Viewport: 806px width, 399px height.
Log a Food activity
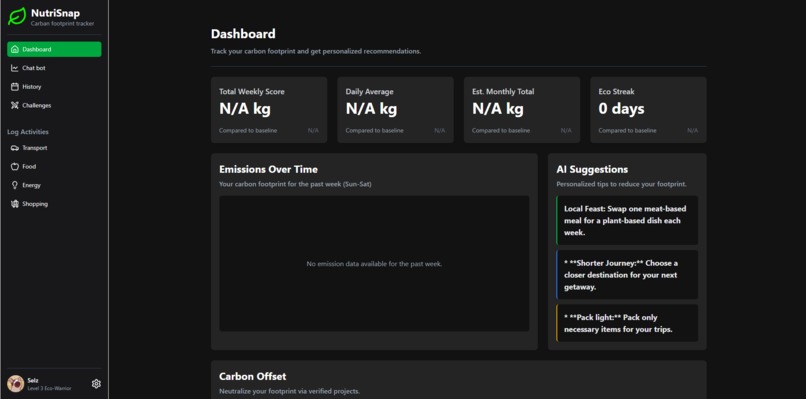coord(54,167)
